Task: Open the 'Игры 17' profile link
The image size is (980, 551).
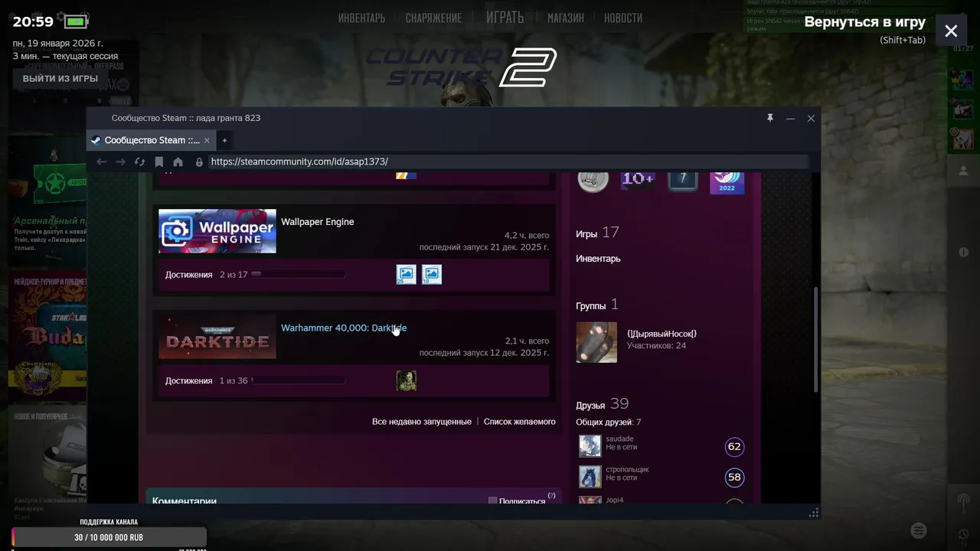Action: point(597,233)
